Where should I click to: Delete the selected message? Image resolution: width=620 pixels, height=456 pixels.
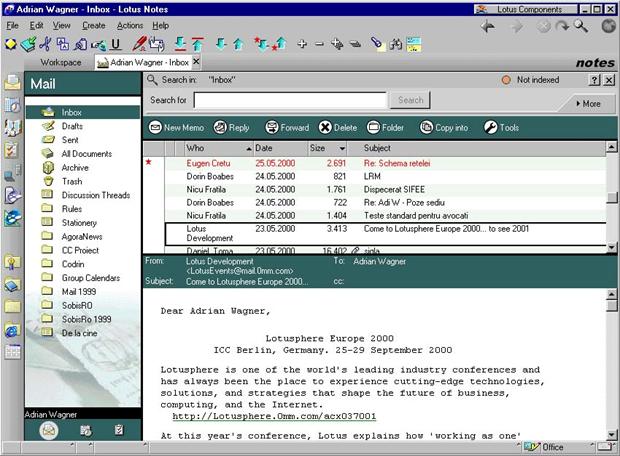coord(337,128)
